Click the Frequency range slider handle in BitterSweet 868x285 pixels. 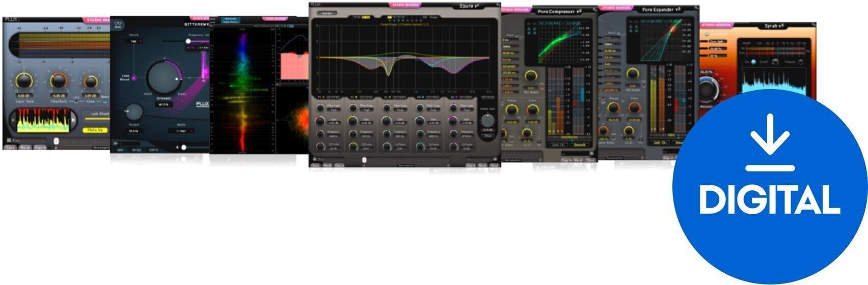pyautogui.click(x=188, y=41)
